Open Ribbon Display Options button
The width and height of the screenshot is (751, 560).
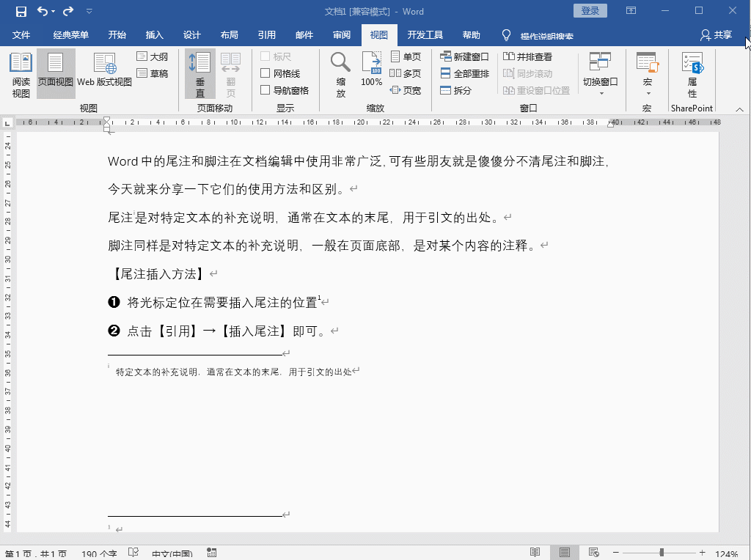point(631,10)
